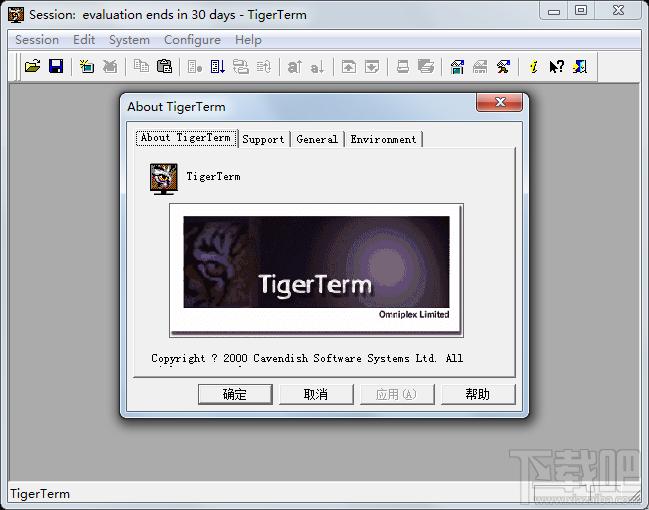The image size is (649, 510).
Task: Click the grayed multi-page printer icon
Action: (426, 66)
